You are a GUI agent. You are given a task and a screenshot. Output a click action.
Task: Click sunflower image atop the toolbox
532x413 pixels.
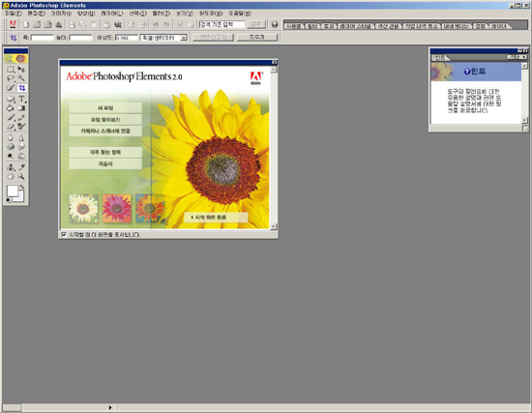point(15,59)
